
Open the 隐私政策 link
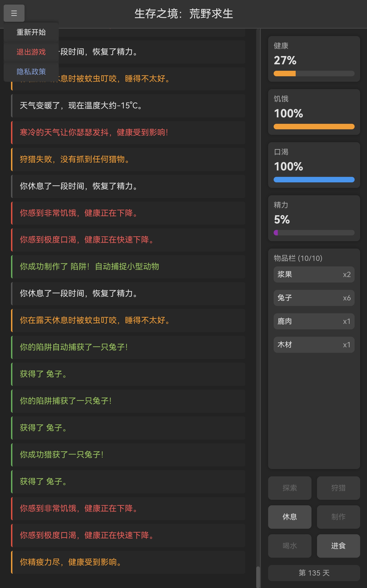(x=31, y=72)
